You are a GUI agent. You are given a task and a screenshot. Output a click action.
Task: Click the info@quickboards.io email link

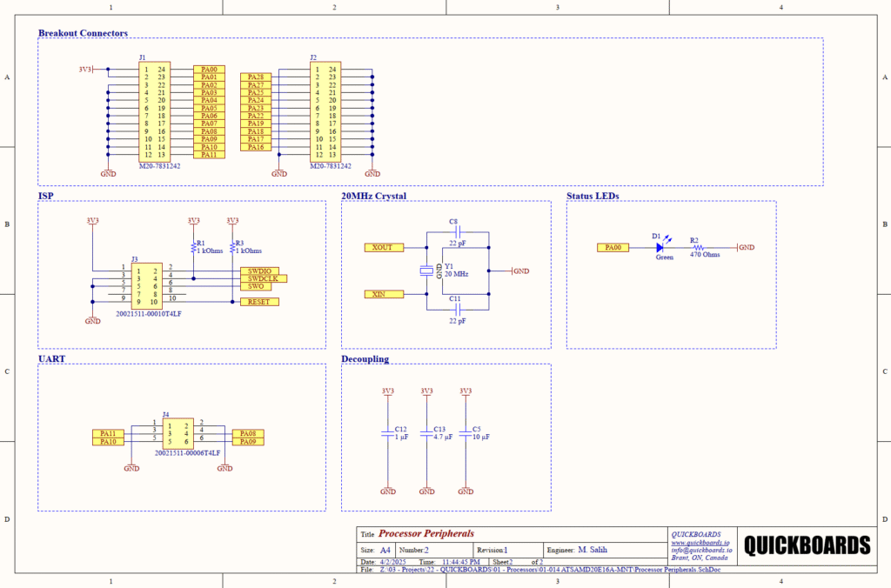(701, 550)
